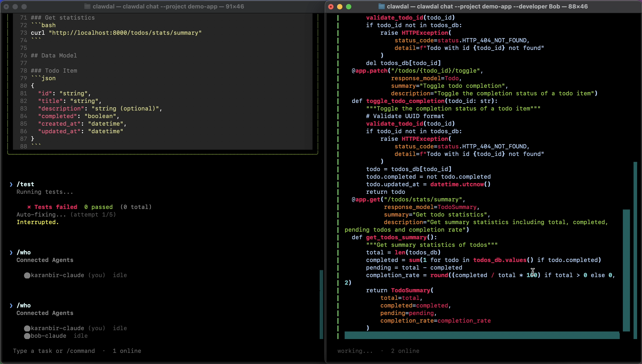Click the red × beside Tests failed

[x=29, y=207]
